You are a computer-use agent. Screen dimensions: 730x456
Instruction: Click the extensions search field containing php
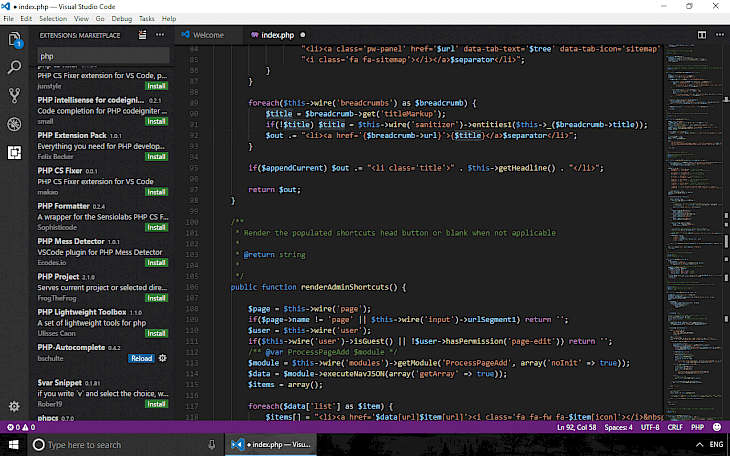pyautogui.click(x=103, y=56)
